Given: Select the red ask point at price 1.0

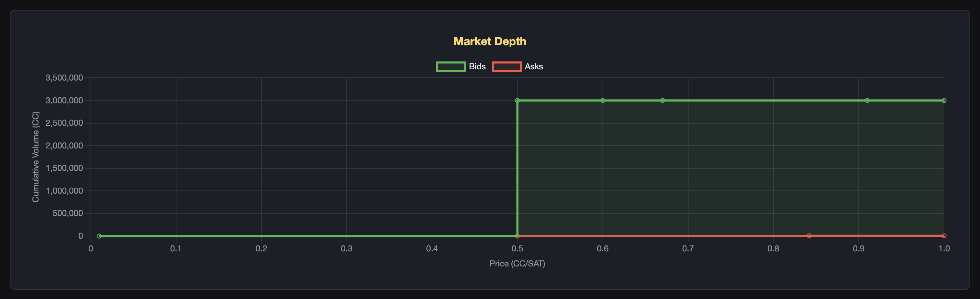Looking at the screenshot, I should [x=944, y=236].
